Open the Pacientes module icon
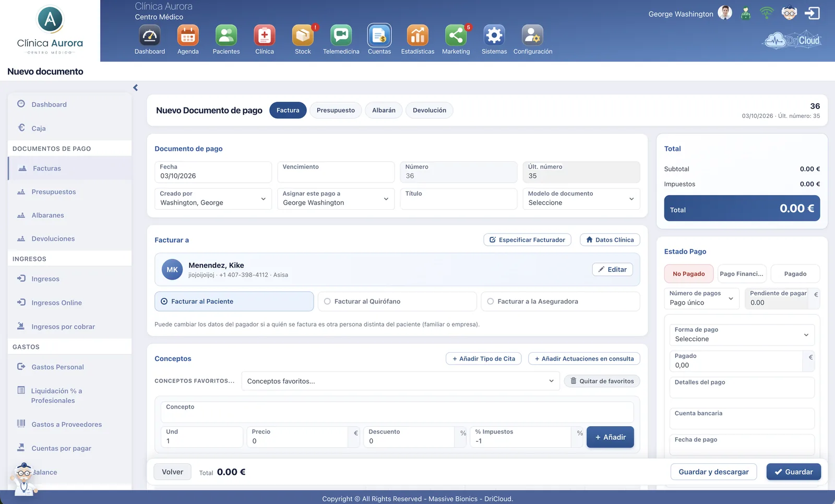The height and width of the screenshot is (504, 835). [226, 35]
